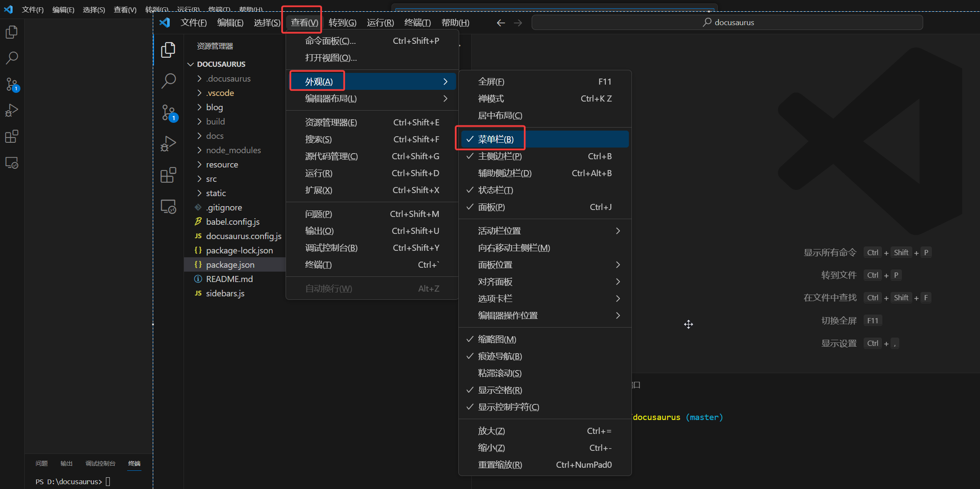980x489 pixels.
Task: Click Remote Explorer icon in background window
Action: 12,163
